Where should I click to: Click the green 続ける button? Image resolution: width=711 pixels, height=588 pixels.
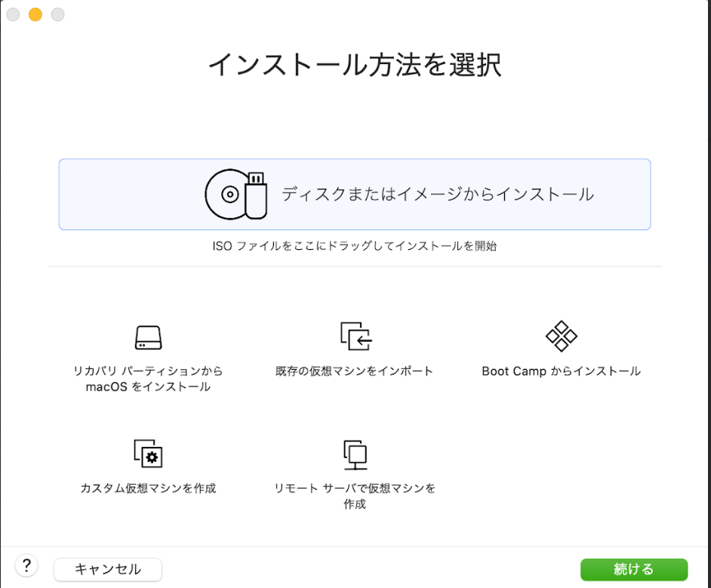coord(634,569)
